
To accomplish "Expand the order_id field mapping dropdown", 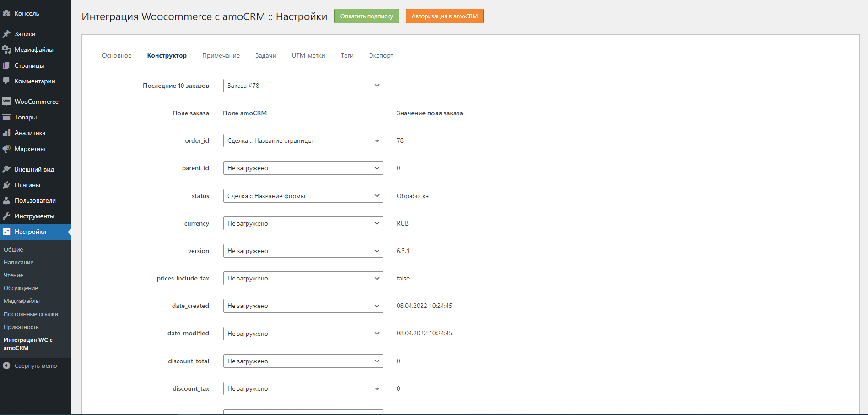I will click(x=302, y=140).
